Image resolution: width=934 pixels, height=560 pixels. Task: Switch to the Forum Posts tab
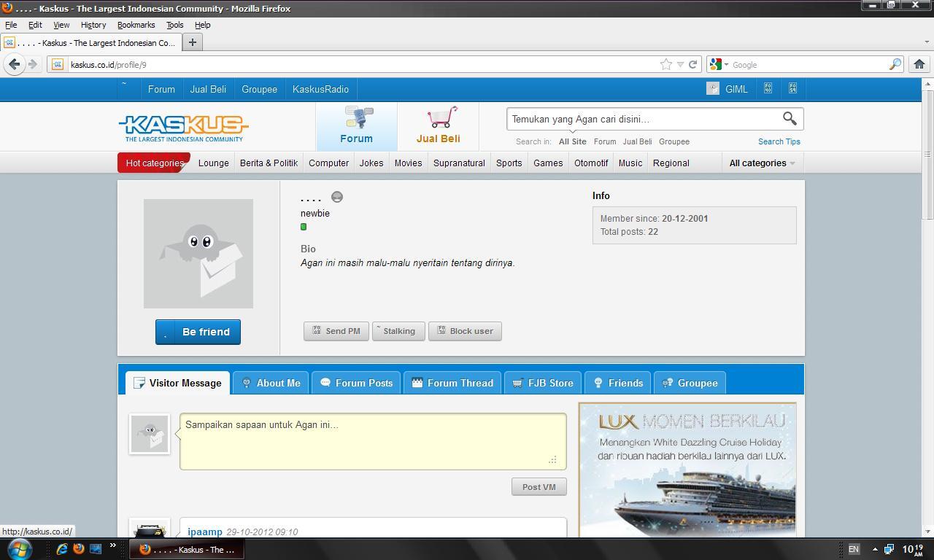click(x=356, y=383)
